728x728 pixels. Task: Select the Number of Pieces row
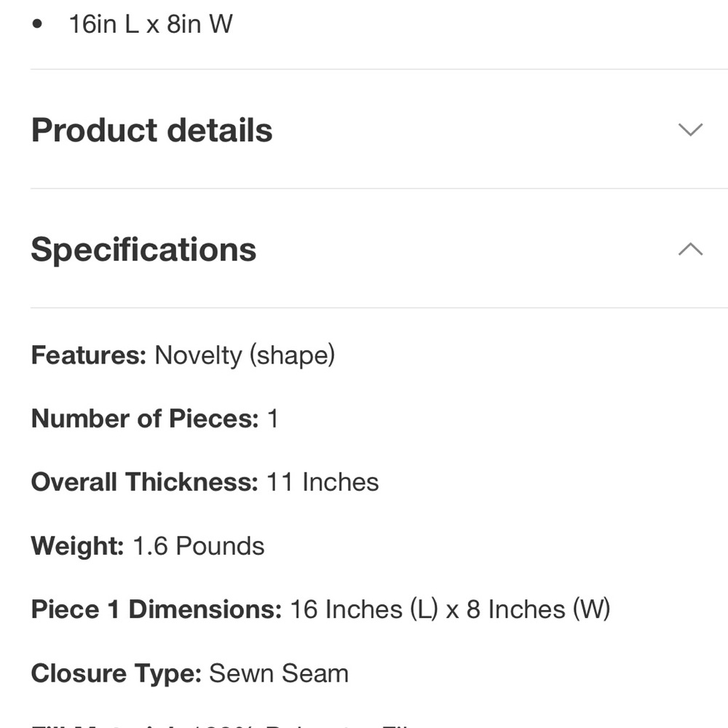154,419
